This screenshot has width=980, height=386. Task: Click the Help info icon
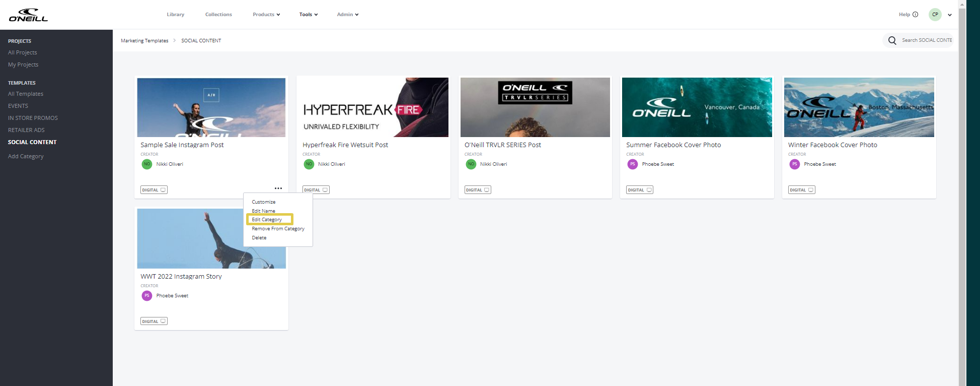tap(916, 15)
